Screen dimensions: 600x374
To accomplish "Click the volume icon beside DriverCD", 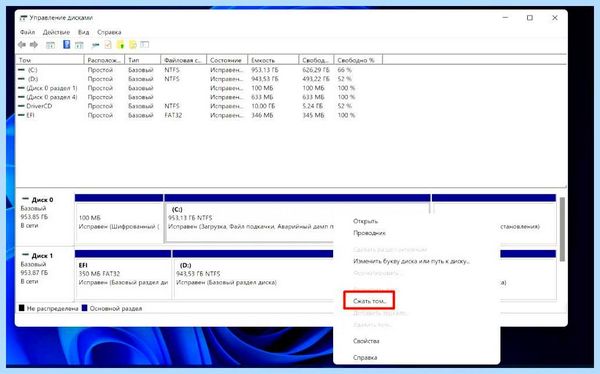I will (x=21, y=106).
